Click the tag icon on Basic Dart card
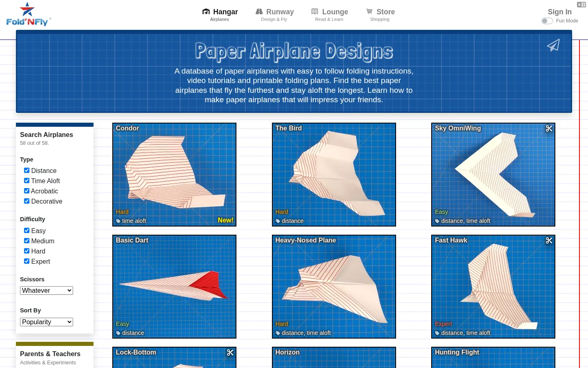588x368 pixels. coord(118,333)
